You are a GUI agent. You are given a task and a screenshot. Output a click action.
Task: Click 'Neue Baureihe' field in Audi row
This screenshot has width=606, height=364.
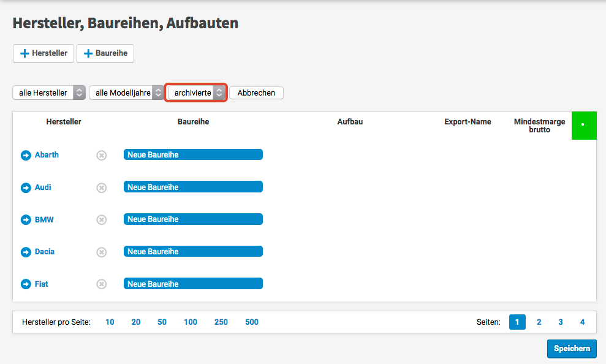coord(193,187)
